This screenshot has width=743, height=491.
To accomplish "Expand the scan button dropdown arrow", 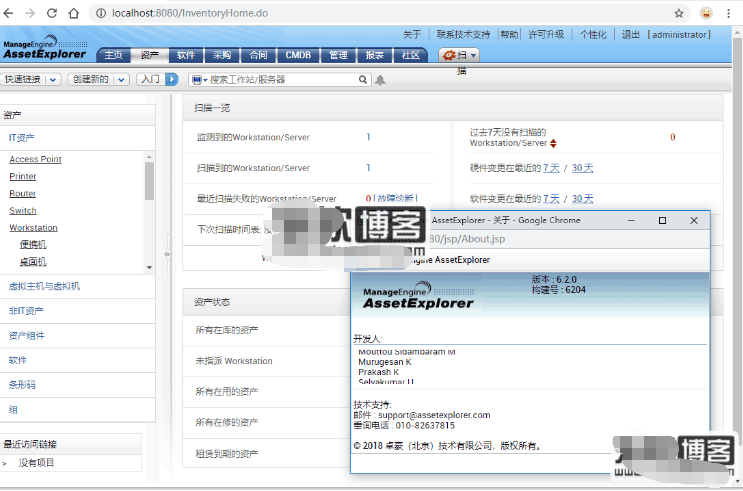I will tap(473, 55).
